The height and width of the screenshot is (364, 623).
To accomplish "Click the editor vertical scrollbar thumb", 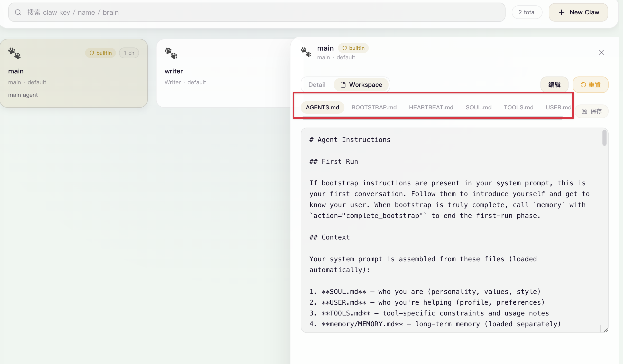I will [x=604, y=138].
